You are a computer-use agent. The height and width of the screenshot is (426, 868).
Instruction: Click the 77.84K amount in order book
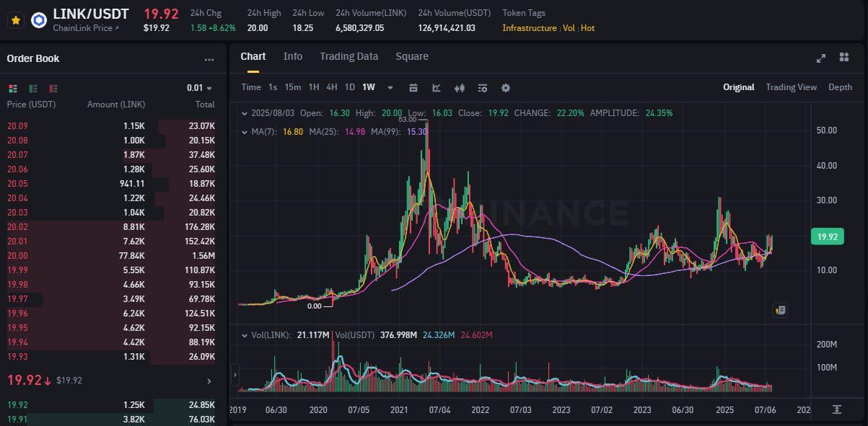(x=132, y=256)
